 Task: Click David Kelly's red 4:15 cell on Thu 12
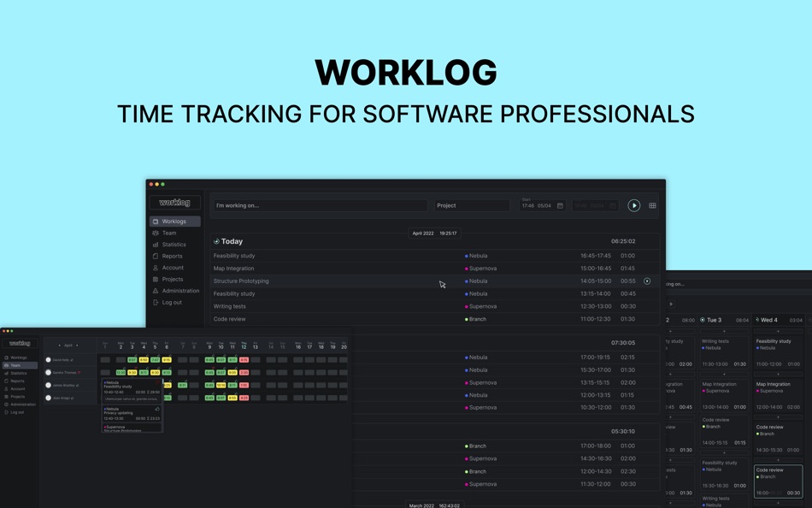(244, 360)
